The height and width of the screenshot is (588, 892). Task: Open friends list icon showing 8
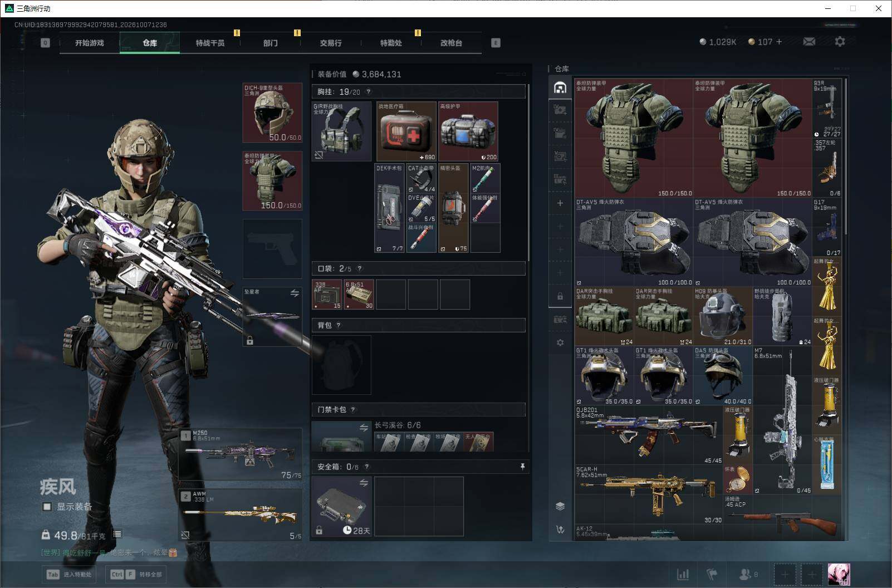[748, 574]
